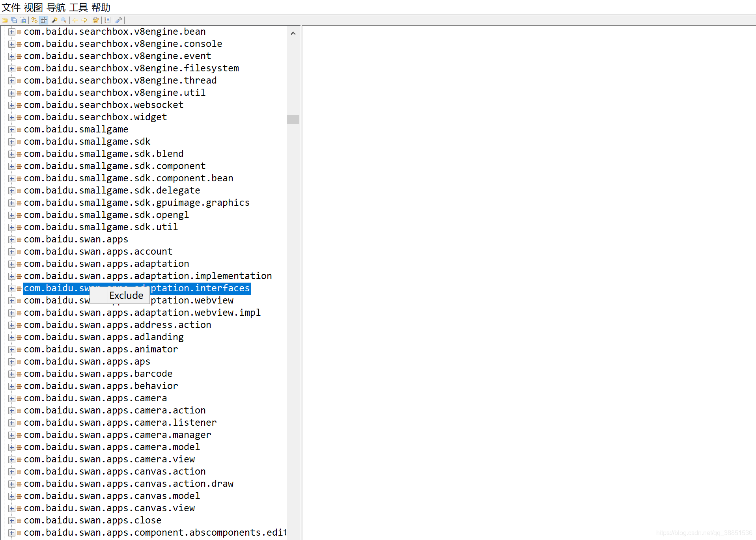756x540 pixels.
Task: Expand com.baidu.swan.apps.camera.view package
Action: [x=12, y=460]
